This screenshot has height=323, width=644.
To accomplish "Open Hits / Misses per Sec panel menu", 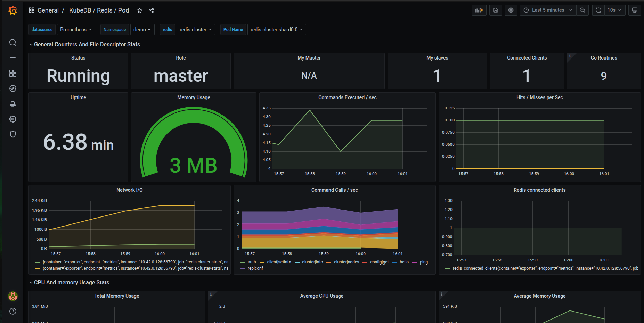I will [539, 97].
